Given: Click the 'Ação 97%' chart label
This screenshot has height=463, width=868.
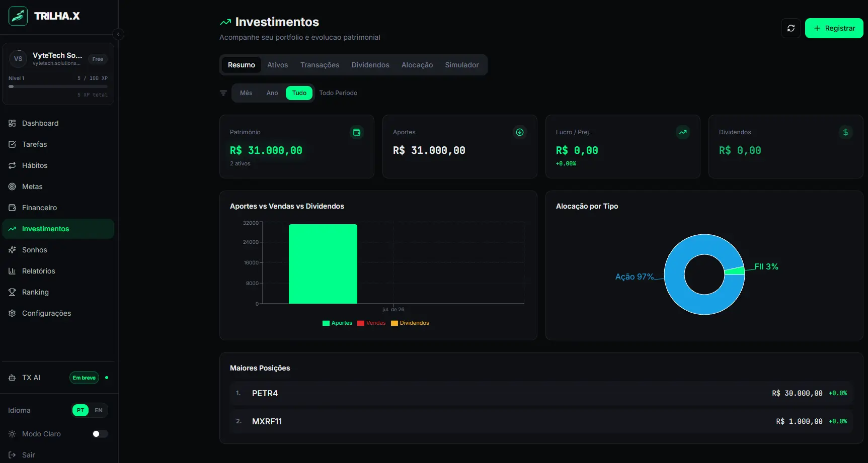Looking at the screenshot, I should tap(635, 276).
